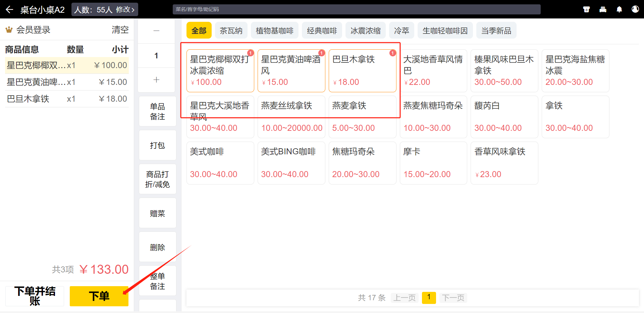Switch to the 生咖轻咖啡因 category tab
This screenshot has width=644, height=313.
[x=445, y=31]
